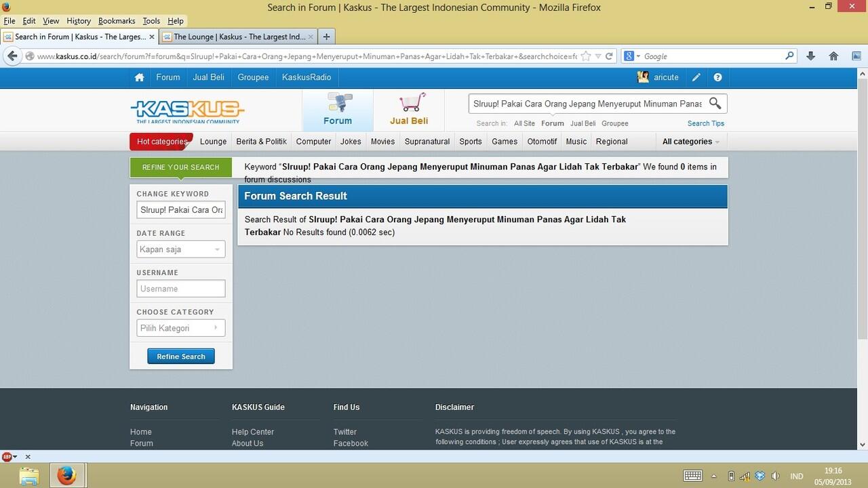Open the Supranatural category
This screenshot has width=868, height=488.
tap(427, 142)
